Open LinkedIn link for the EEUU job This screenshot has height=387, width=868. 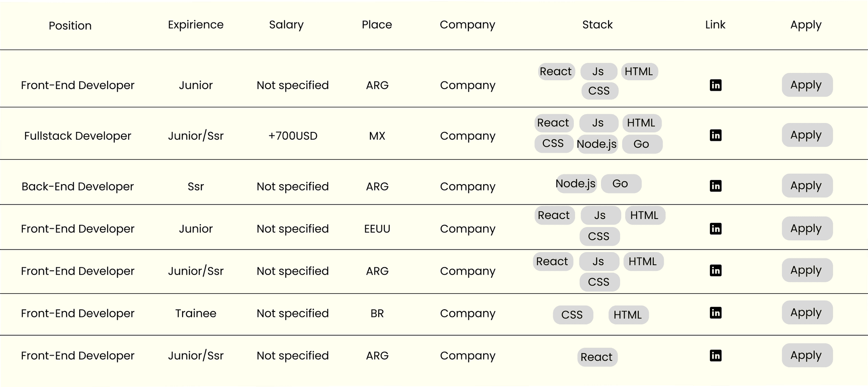coord(715,229)
